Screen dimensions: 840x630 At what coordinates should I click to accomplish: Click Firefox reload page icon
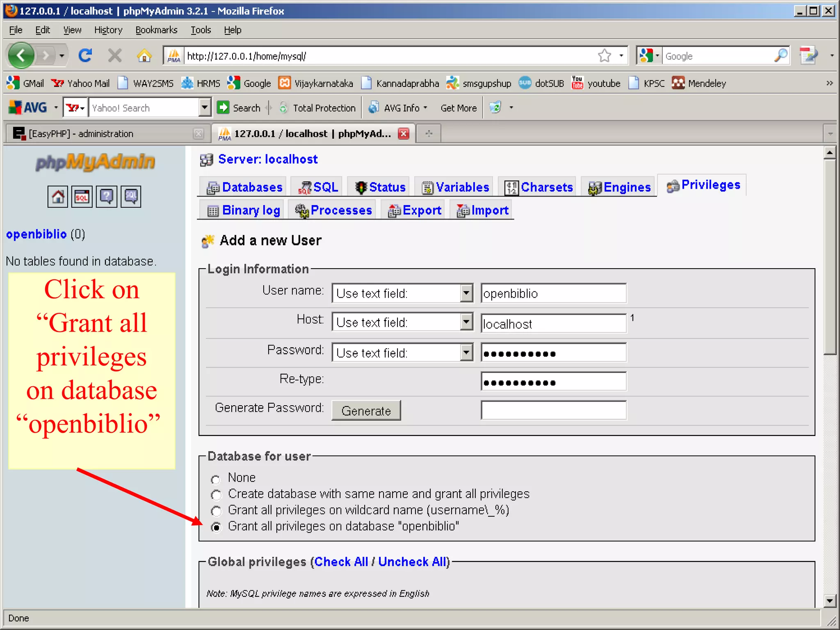coord(85,55)
